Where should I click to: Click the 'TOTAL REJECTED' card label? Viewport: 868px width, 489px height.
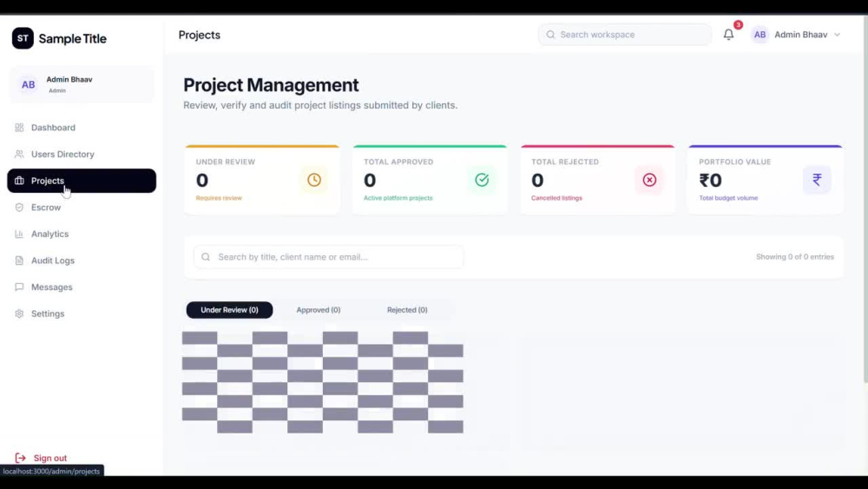pyautogui.click(x=565, y=162)
